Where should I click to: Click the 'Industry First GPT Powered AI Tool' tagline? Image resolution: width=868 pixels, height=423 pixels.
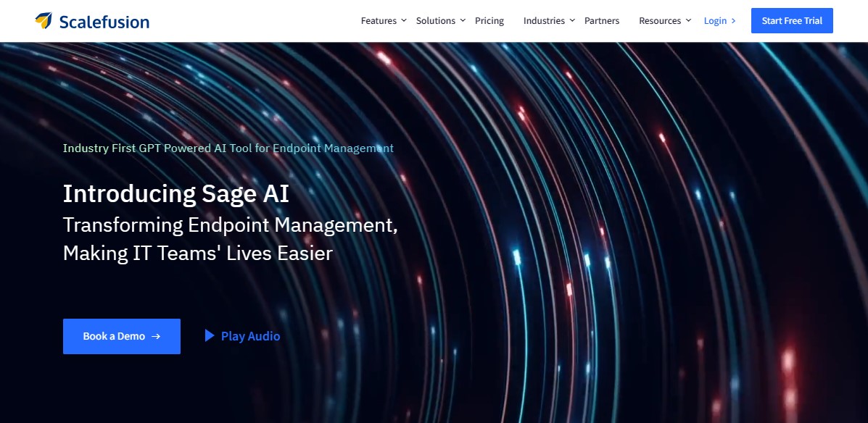click(228, 148)
